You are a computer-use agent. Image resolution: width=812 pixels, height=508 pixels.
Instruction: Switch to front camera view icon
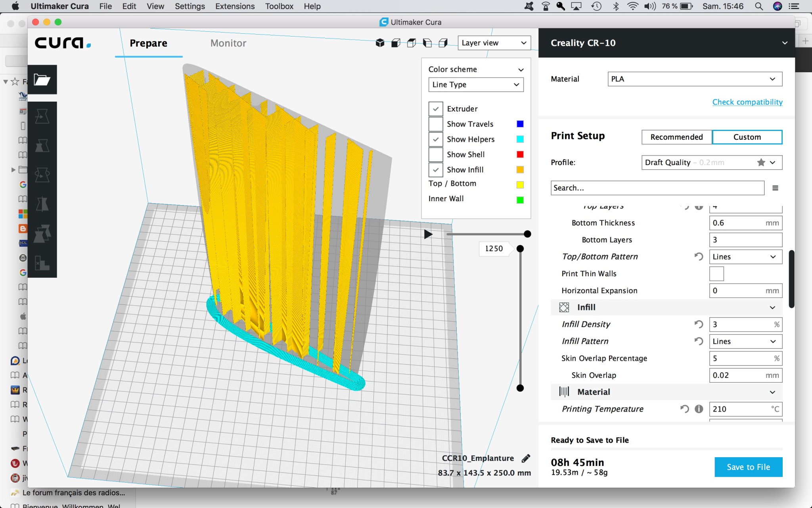coord(396,43)
